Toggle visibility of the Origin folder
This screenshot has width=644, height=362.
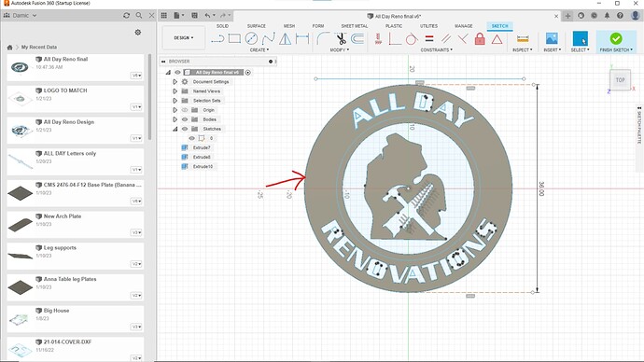click(x=185, y=110)
